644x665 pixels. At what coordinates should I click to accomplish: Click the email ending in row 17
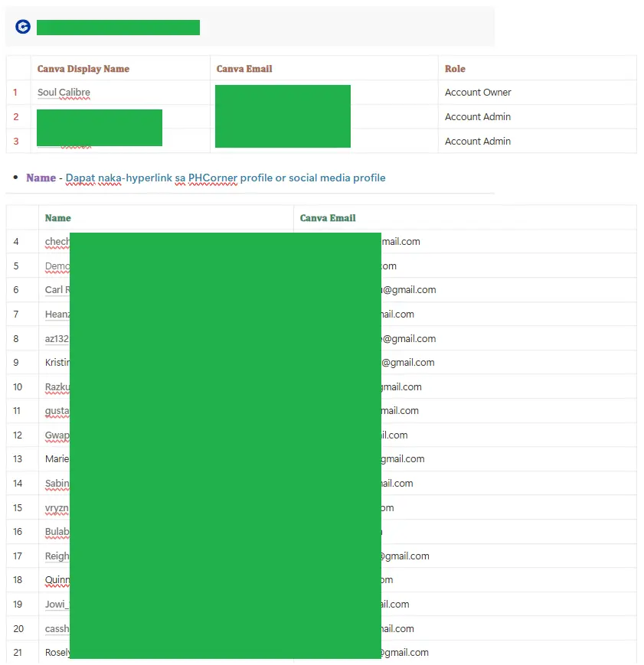coord(405,556)
